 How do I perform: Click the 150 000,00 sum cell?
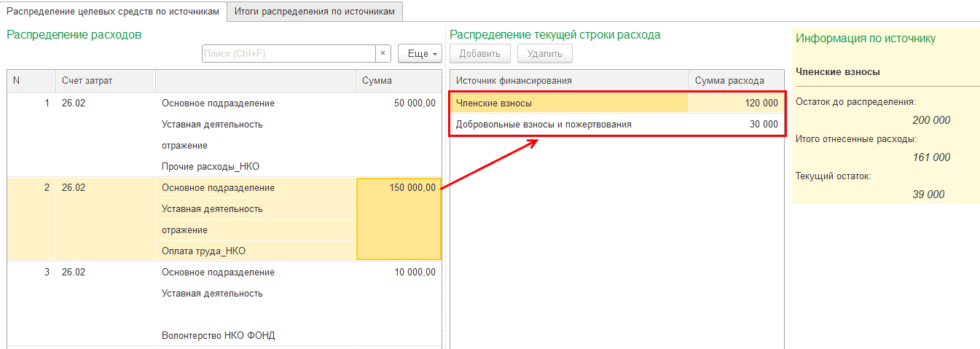coord(399,188)
